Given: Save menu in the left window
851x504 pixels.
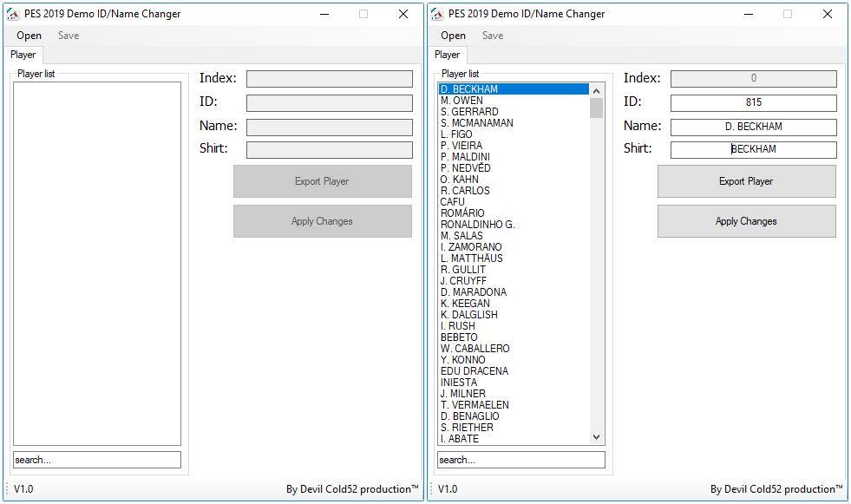Looking at the screenshot, I should tap(69, 36).
